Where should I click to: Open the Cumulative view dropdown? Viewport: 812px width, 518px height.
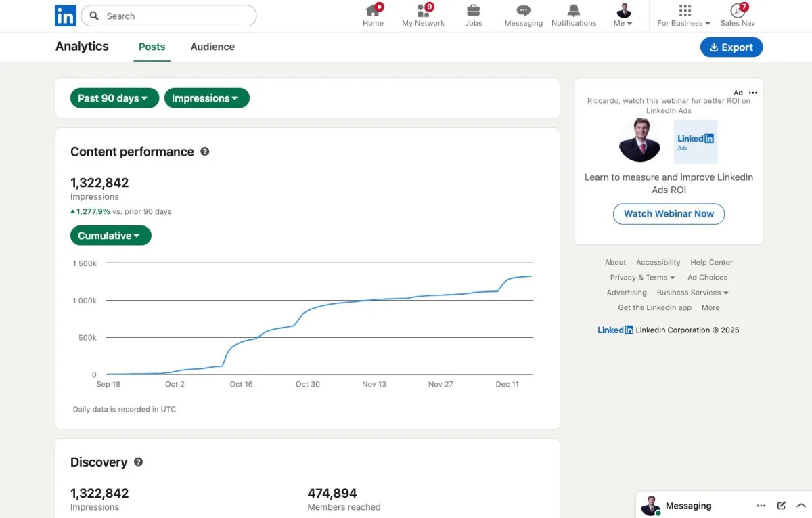pyautogui.click(x=110, y=236)
